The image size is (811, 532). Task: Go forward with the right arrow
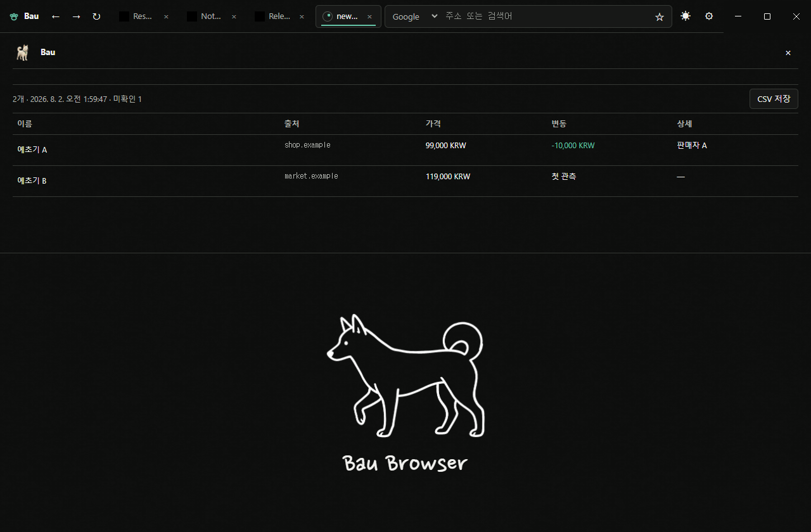click(76, 16)
